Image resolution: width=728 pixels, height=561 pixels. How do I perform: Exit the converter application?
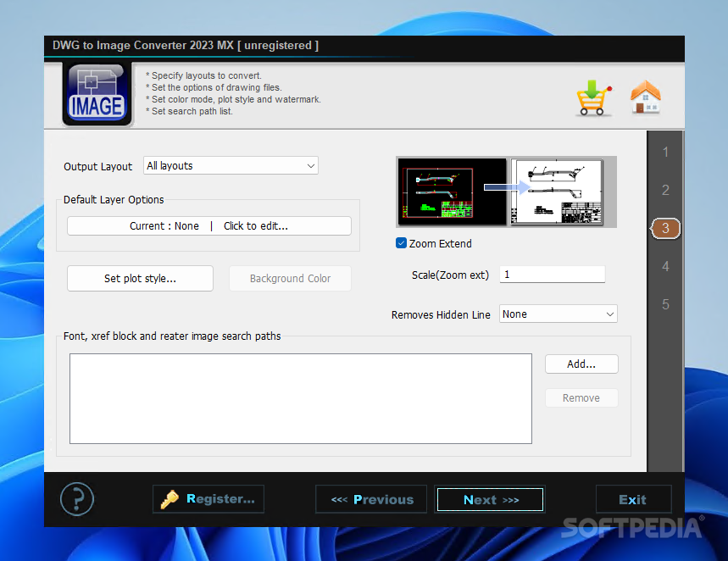[633, 499]
